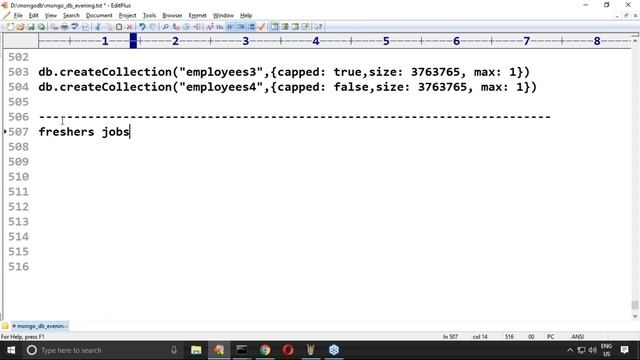
Task: Click the vertical scrollbar up arrow
Action: (635, 41)
